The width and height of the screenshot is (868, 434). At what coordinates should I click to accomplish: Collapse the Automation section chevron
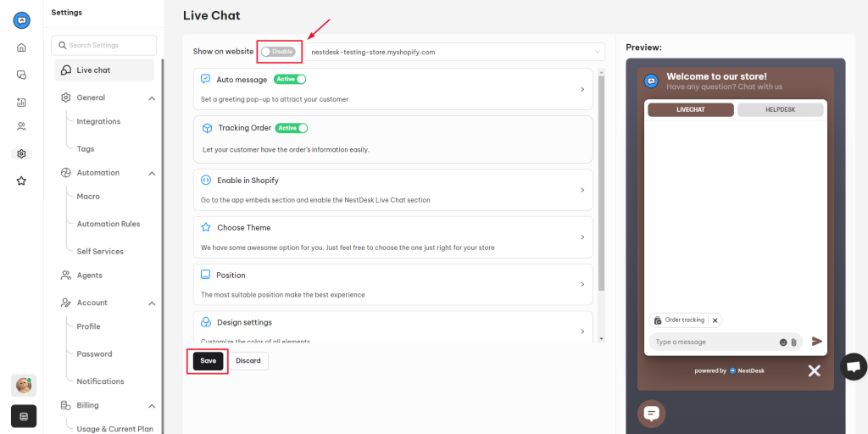(x=152, y=174)
